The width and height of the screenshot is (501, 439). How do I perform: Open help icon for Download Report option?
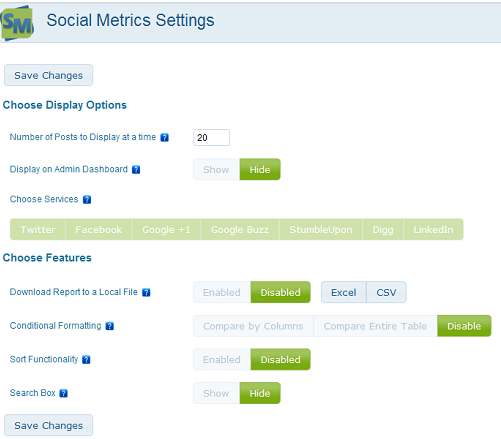tap(146, 292)
